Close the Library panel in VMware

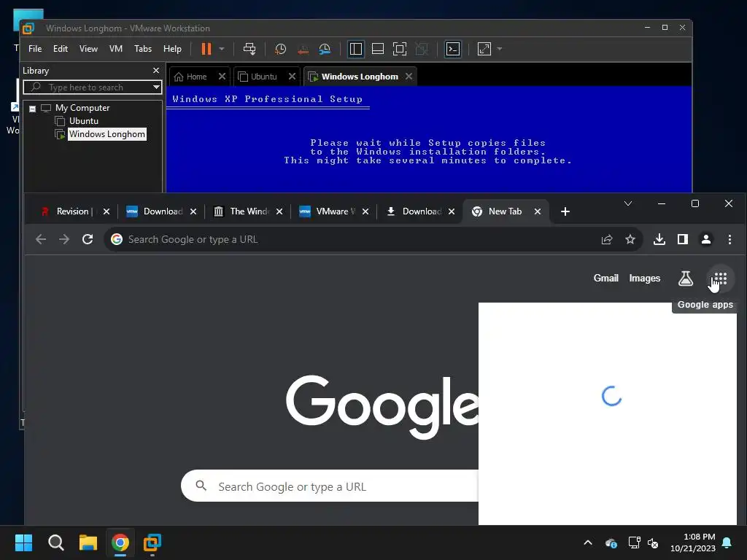(x=156, y=71)
